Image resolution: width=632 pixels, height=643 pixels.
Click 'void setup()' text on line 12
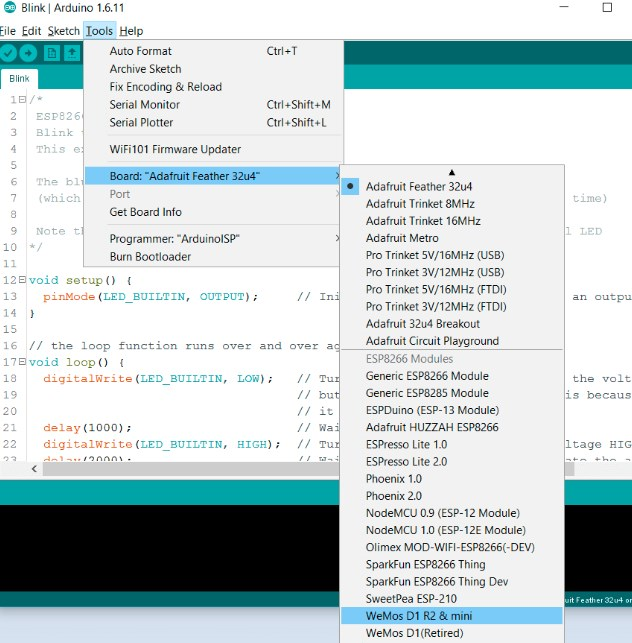coord(73,280)
